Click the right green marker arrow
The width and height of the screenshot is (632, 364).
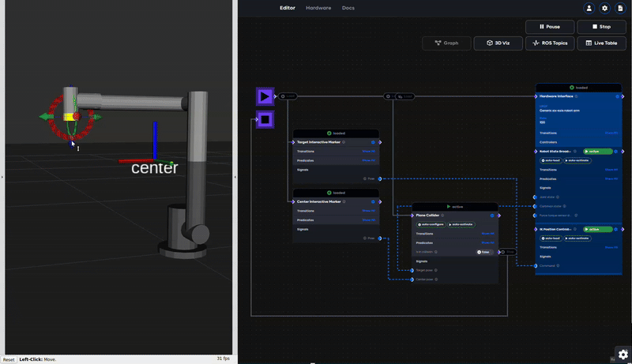pos(96,117)
